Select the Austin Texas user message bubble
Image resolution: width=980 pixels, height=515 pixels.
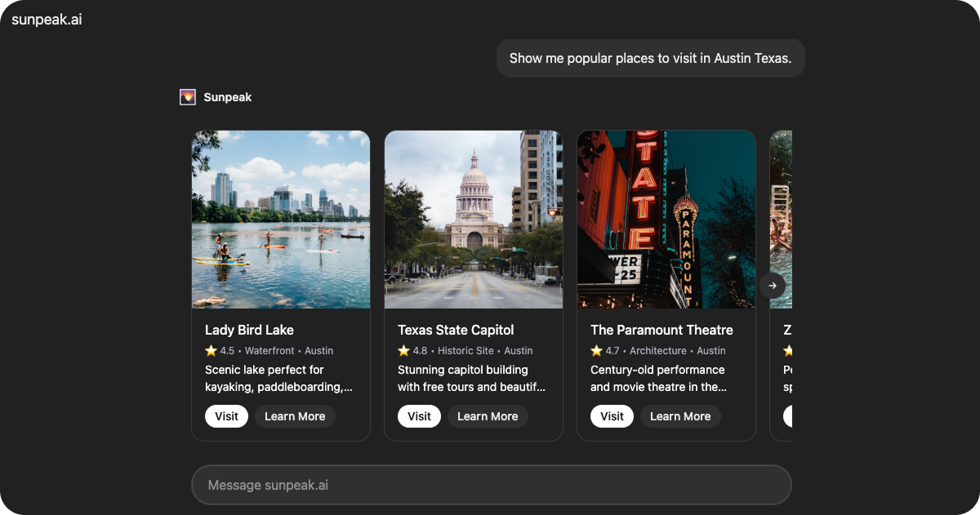tap(650, 59)
